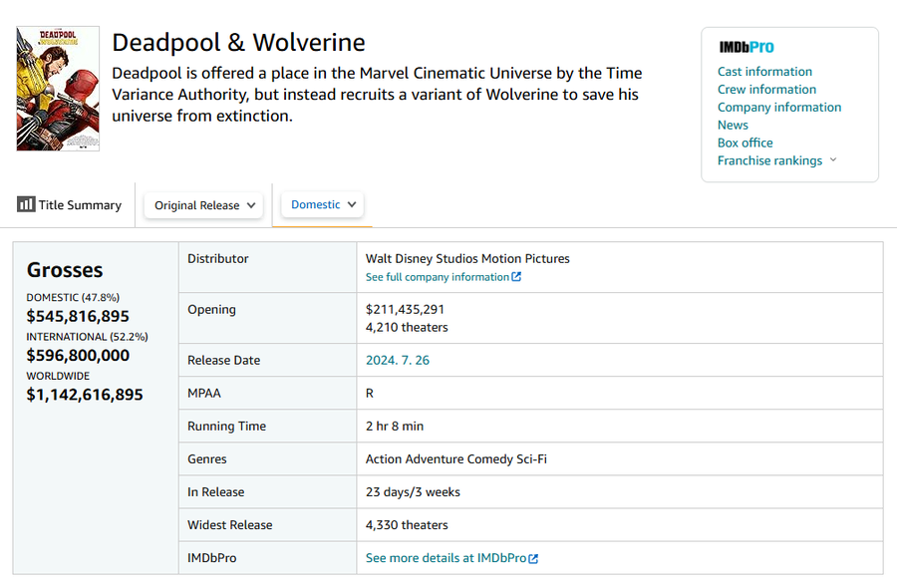Click See more details at IMDbPro
The image size is (897, 588).
(446, 558)
